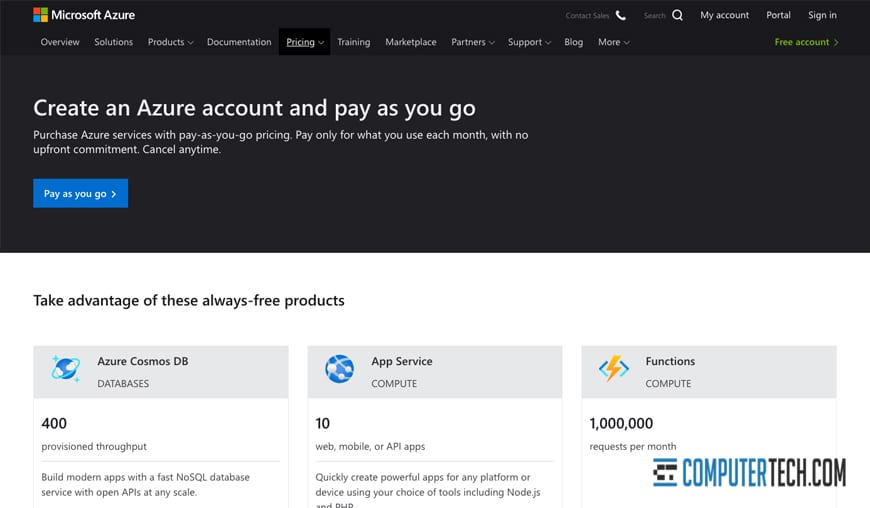Click the App Service card title
870x508 pixels.
pyautogui.click(x=402, y=362)
